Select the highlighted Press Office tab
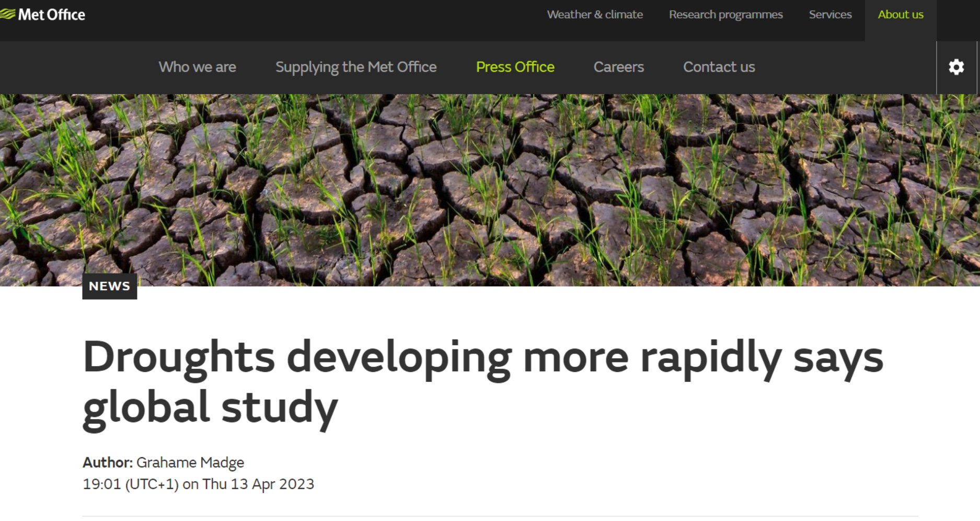The height and width of the screenshot is (521, 980). coord(515,67)
